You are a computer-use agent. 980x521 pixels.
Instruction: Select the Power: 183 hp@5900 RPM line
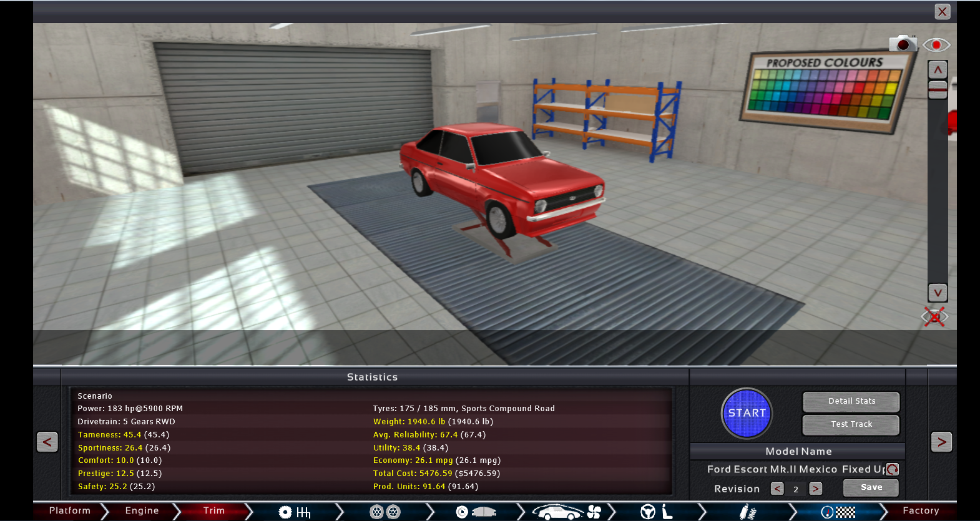tap(130, 409)
